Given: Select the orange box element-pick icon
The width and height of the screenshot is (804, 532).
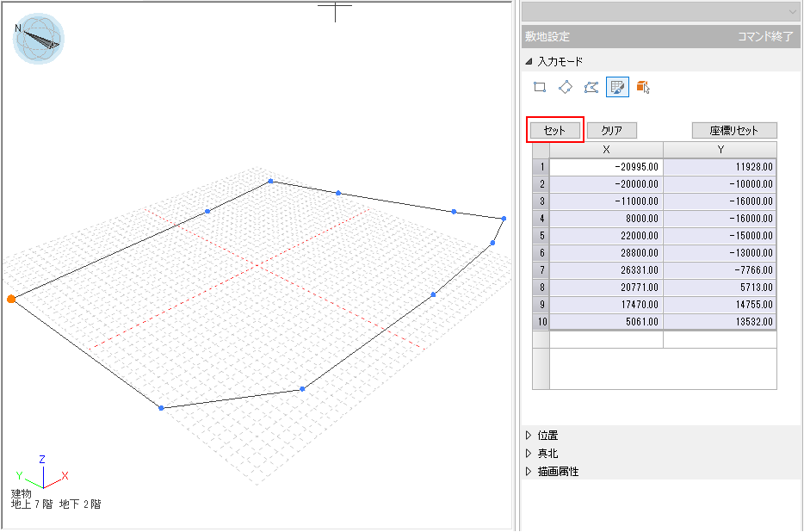Looking at the screenshot, I should coord(642,87).
